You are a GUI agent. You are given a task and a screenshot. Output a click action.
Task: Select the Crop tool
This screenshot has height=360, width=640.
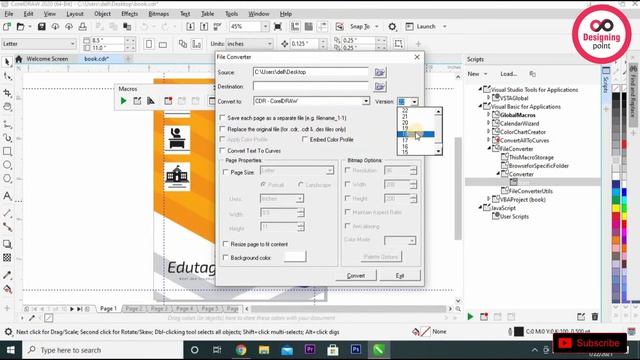coord(7,93)
